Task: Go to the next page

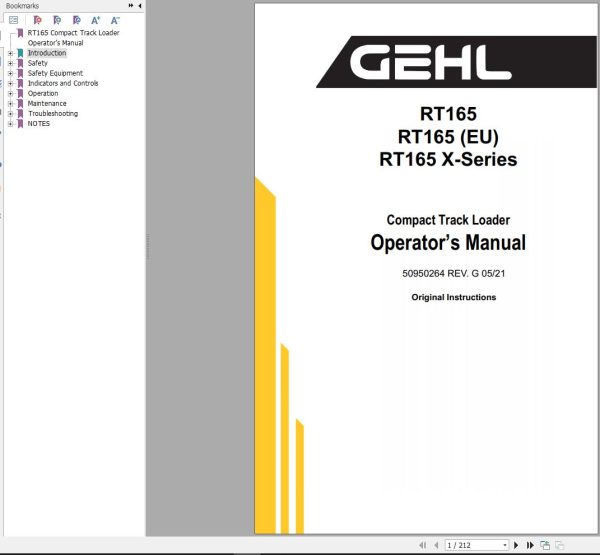Action: pos(516,545)
